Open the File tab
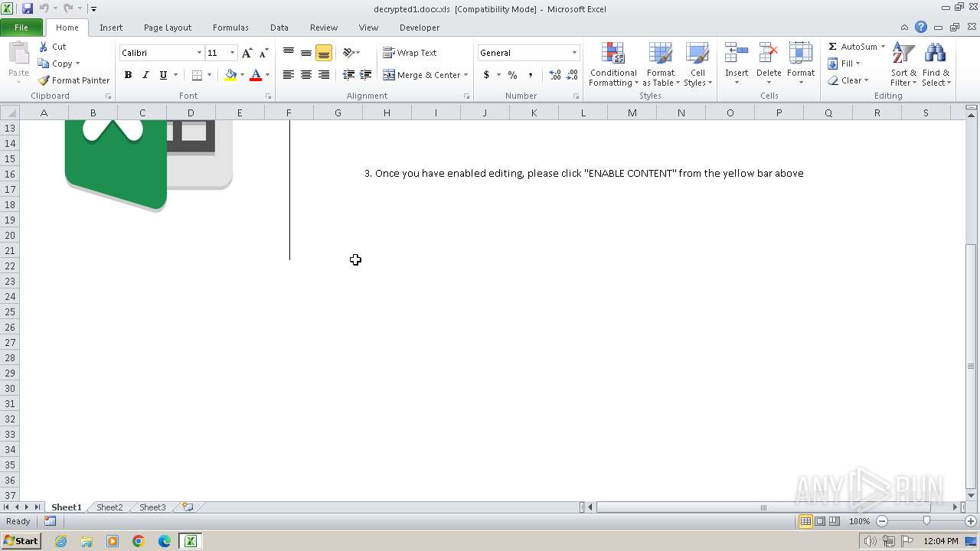The image size is (980, 551). pos(21,28)
